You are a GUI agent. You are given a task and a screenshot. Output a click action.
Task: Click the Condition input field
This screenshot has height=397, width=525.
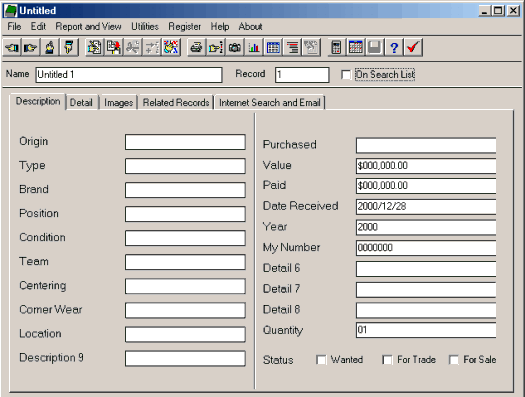(x=185, y=238)
